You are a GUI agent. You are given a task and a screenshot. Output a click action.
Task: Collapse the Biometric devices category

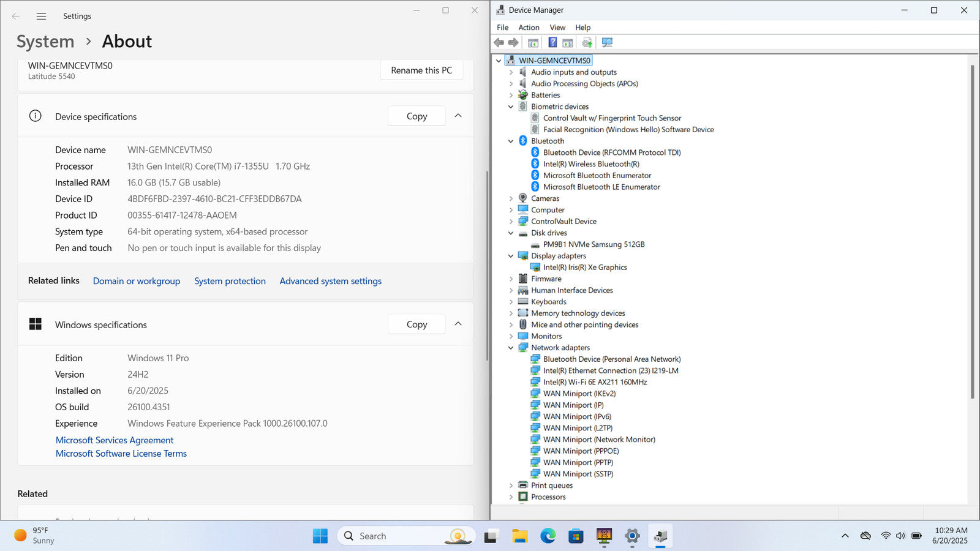coord(511,107)
